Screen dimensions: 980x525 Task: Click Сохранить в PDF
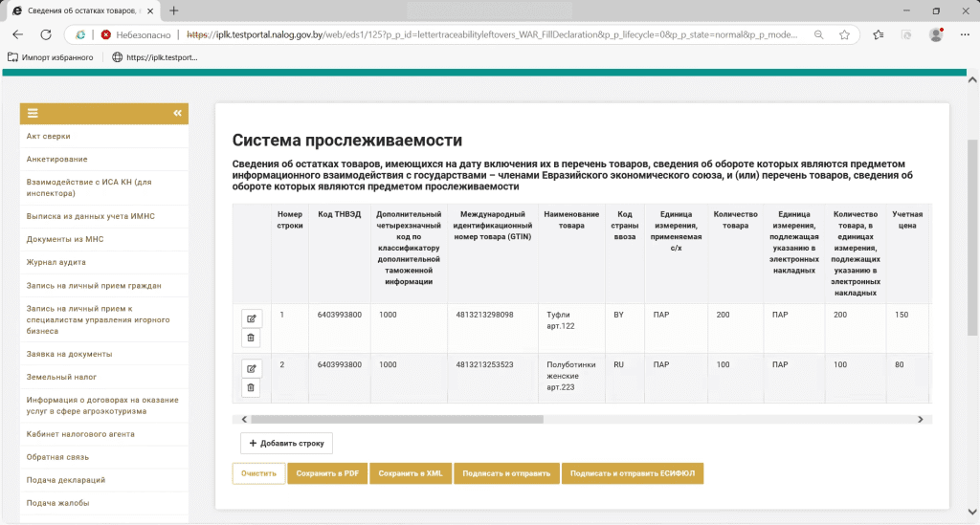click(x=327, y=473)
